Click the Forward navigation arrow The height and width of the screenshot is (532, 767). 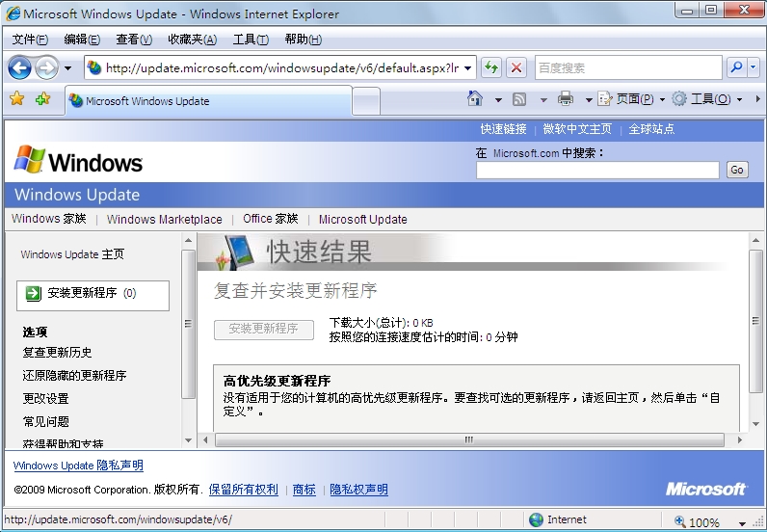[x=47, y=67]
